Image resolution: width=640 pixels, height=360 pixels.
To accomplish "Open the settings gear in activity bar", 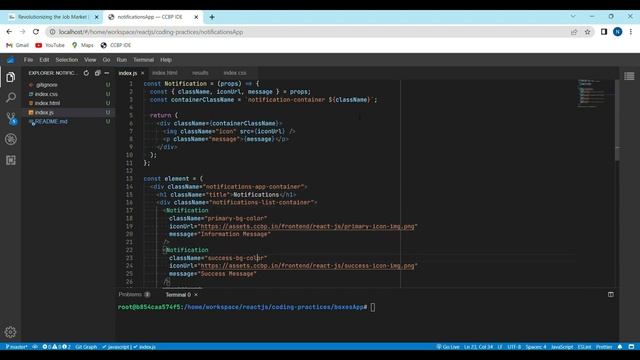I will click(11, 332).
